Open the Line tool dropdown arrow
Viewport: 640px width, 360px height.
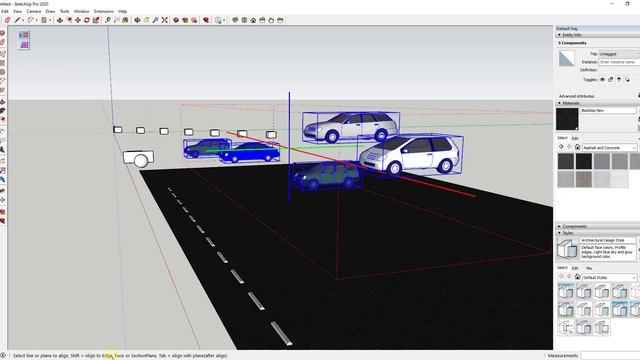click(23, 20)
